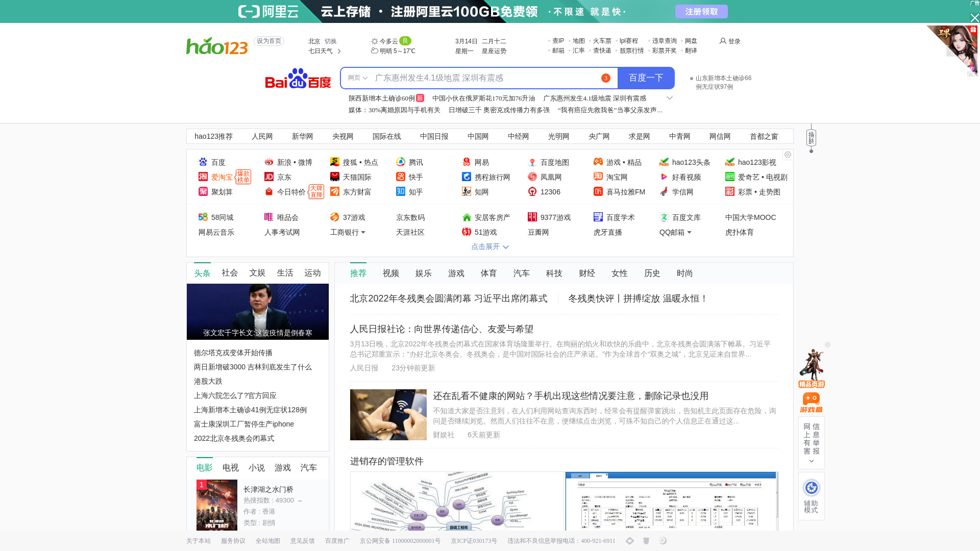Open the 网页 search type dropdown
Image resolution: width=980 pixels, height=551 pixels.
coord(358,78)
